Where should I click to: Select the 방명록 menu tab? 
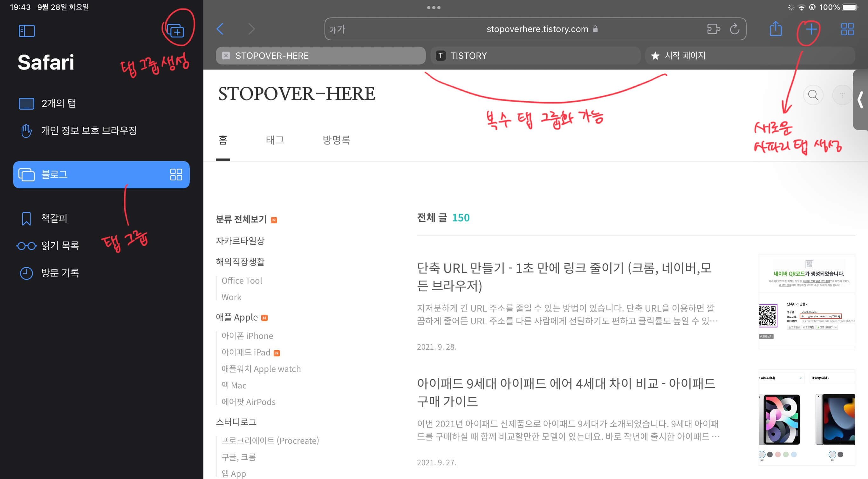(x=336, y=140)
